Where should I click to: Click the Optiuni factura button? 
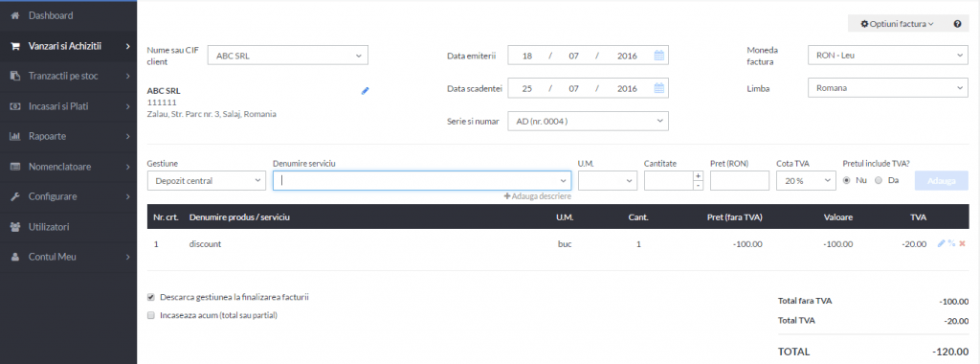(897, 24)
